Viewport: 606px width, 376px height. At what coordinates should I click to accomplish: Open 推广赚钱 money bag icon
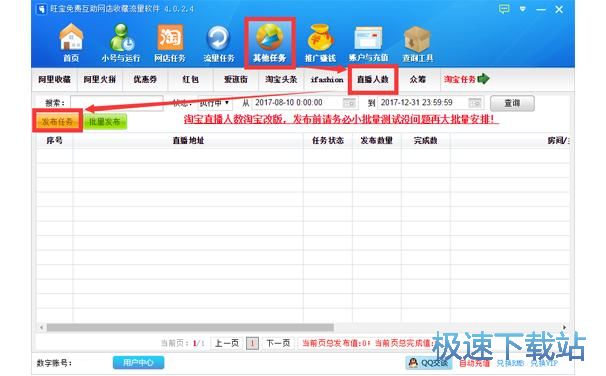pos(320,43)
